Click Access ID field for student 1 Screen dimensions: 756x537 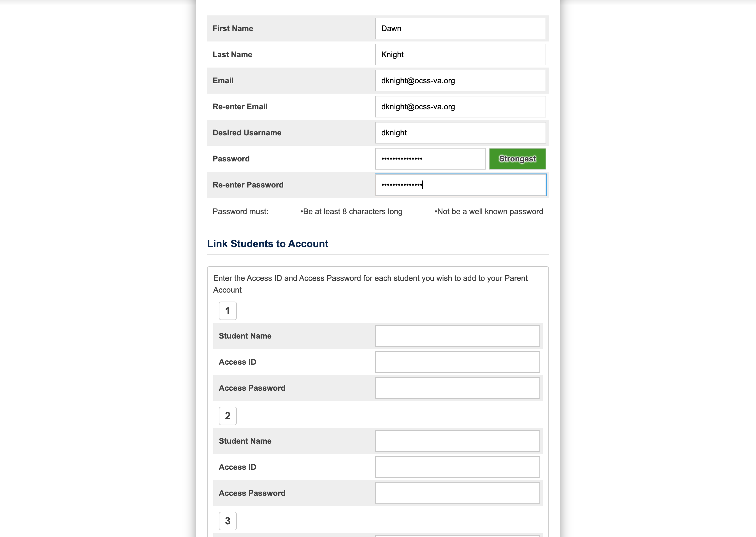457,362
